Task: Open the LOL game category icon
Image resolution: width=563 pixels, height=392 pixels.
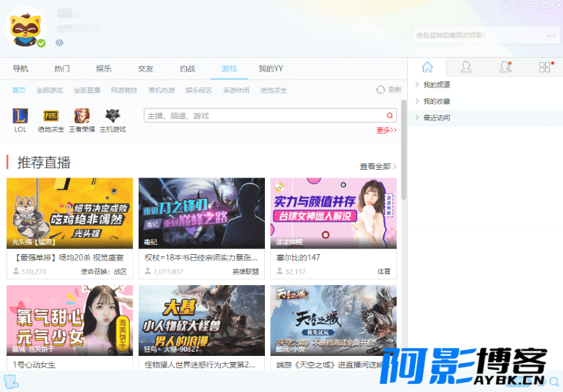Action: [20, 117]
